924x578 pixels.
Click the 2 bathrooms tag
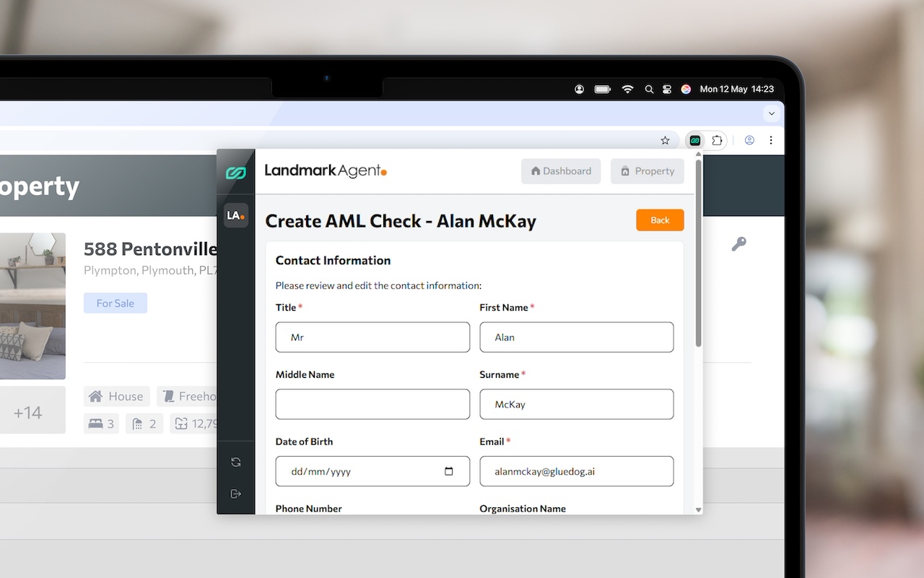click(144, 423)
